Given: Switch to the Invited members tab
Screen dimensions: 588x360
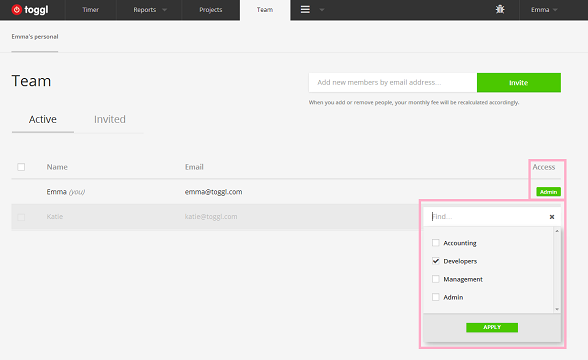Looking at the screenshot, I should (110, 119).
